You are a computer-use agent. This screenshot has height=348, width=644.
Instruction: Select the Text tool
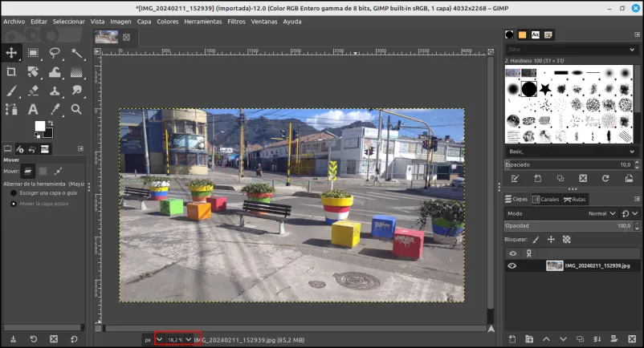[33, 109]
